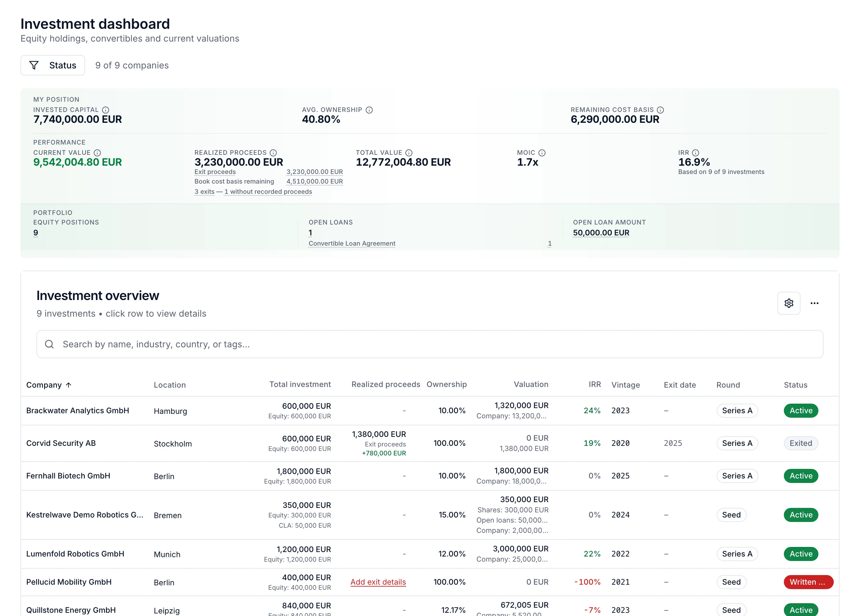Open Exit proceeds breakdown link
This screenshot has height=616, width=860.
(215, 172)
